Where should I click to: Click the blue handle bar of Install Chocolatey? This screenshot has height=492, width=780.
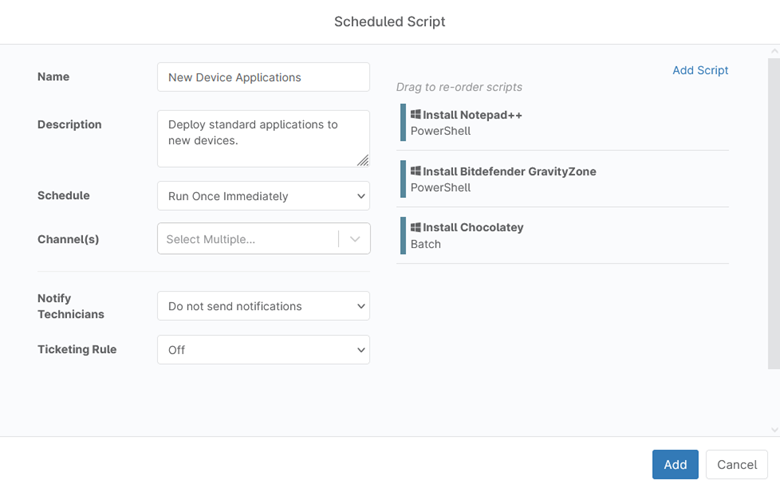[403, 235]
